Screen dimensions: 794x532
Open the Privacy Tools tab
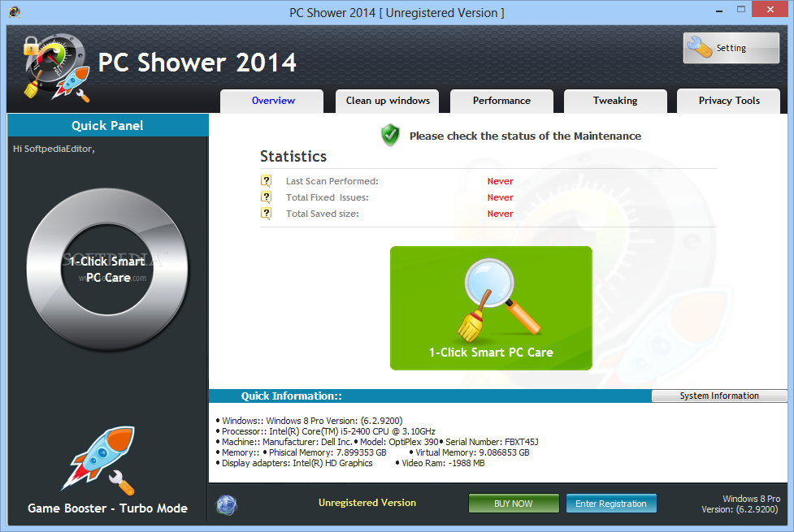click(729, 101)
